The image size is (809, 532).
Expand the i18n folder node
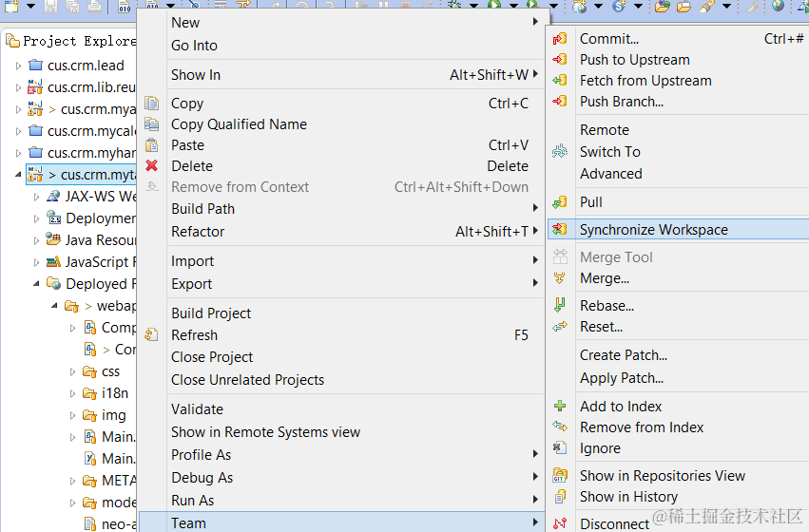coord(72,394)
